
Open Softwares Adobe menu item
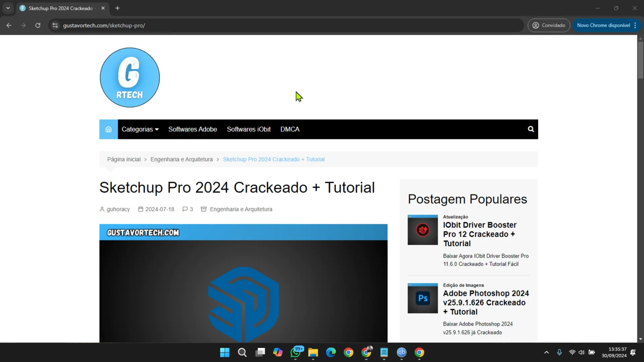pos(193,129)
